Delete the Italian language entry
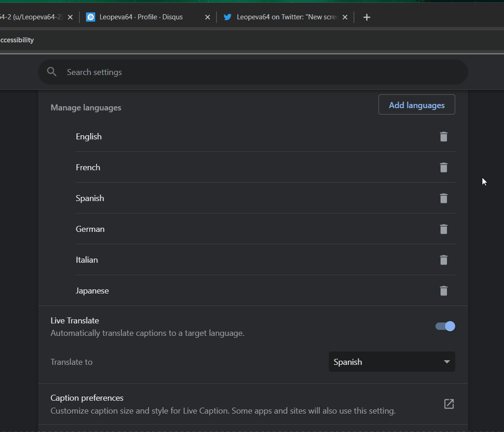504x432 pixels. 443,260
